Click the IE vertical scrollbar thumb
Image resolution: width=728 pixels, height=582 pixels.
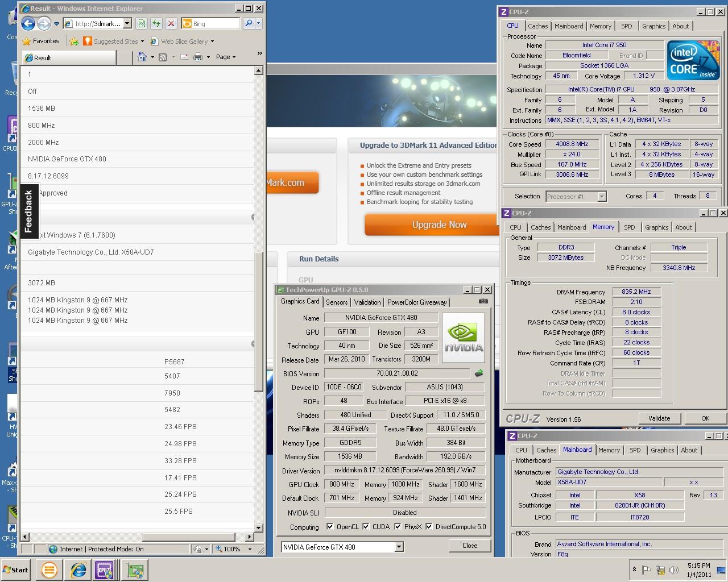(x=259, y=321)
